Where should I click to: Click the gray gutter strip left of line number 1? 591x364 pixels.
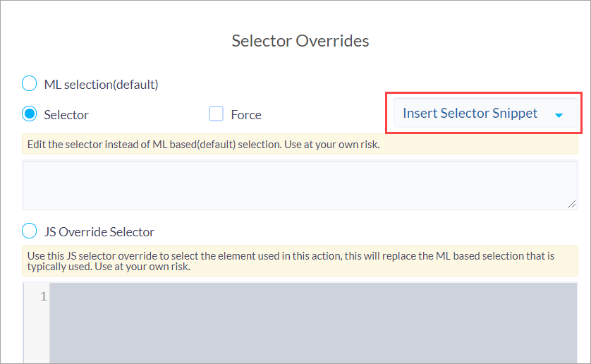pos(30,323)
